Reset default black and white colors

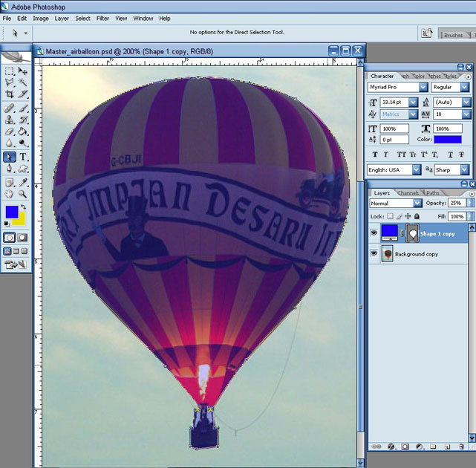[x=7, y=224]
